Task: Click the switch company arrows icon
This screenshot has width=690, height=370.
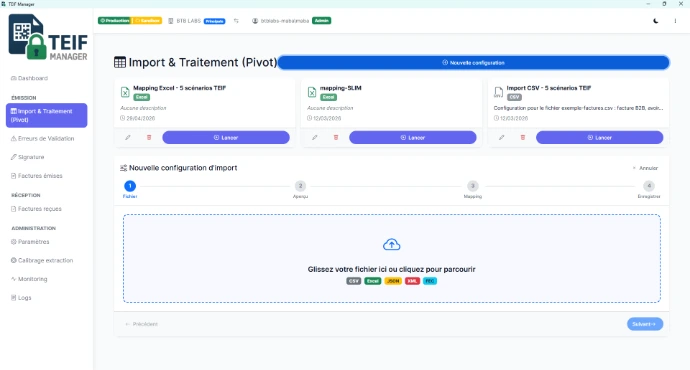Action: click(x=236, y=21)
